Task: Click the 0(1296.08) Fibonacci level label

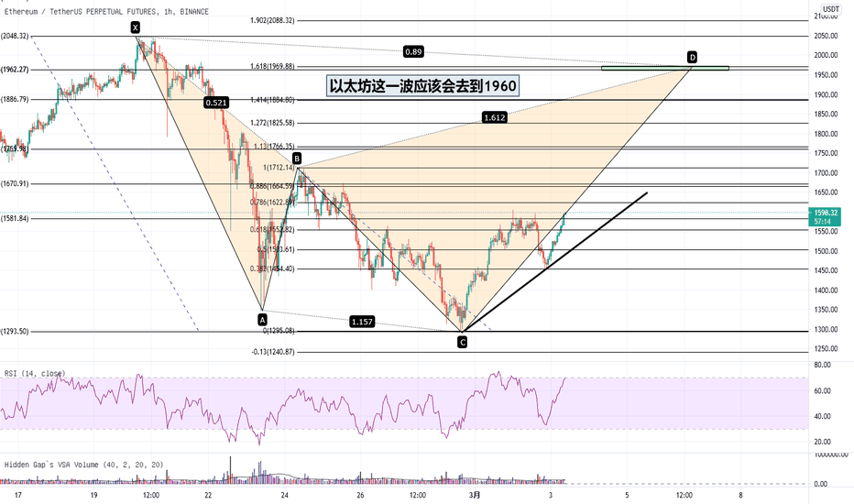Action: (x=279, y=331)
